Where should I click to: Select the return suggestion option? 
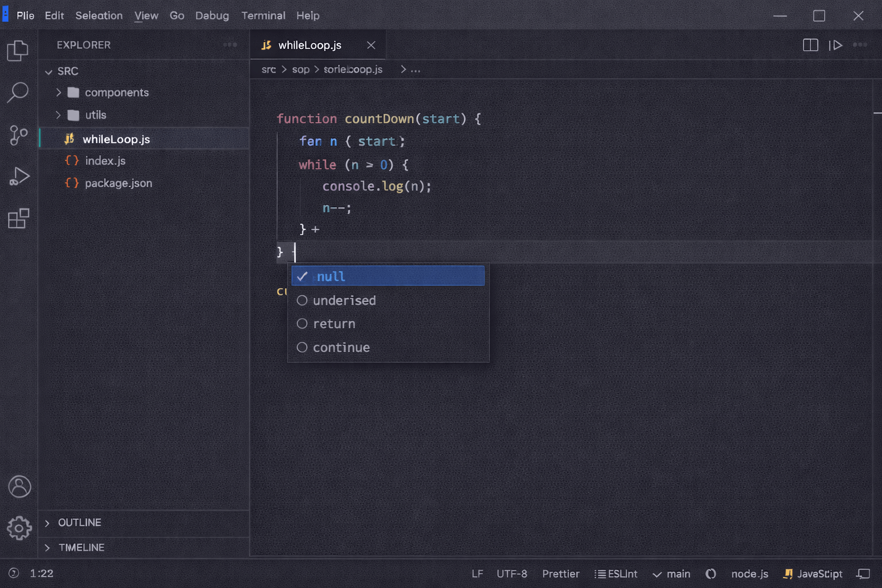[x=334, y=323]
